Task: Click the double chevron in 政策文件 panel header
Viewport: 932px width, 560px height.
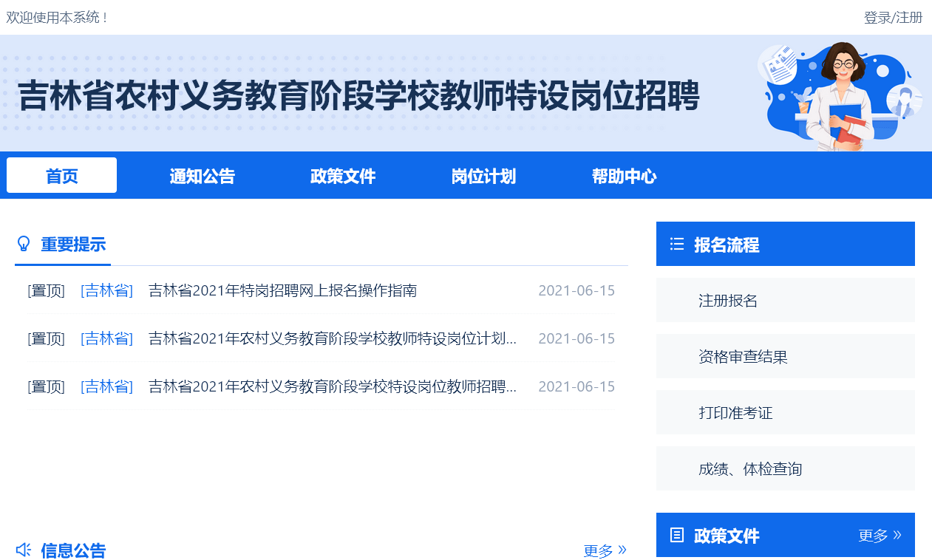Action: pos(897,535)
